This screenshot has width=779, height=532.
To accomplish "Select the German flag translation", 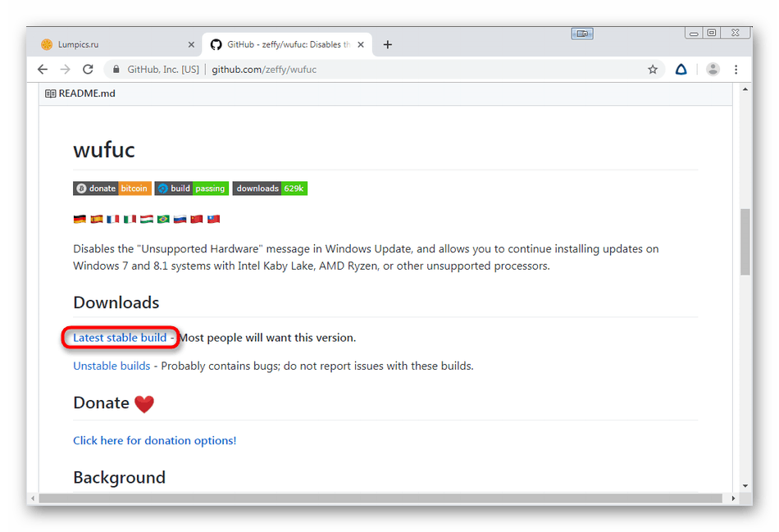I will pyautogui.click(x=80, y=219).
